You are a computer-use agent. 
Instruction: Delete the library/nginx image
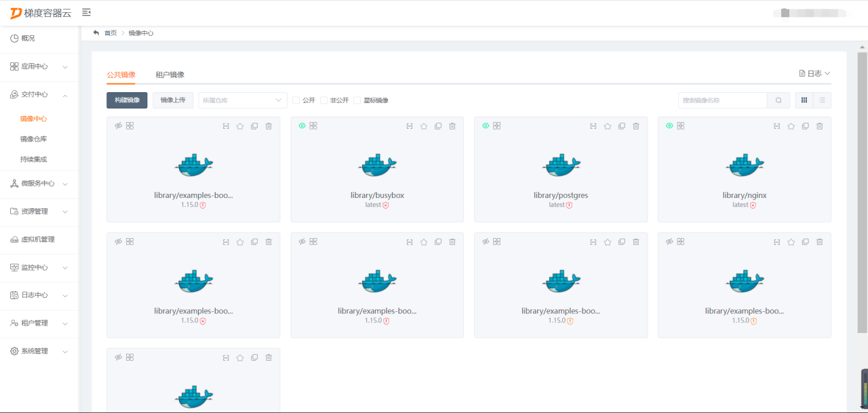(x=820, y=126)
